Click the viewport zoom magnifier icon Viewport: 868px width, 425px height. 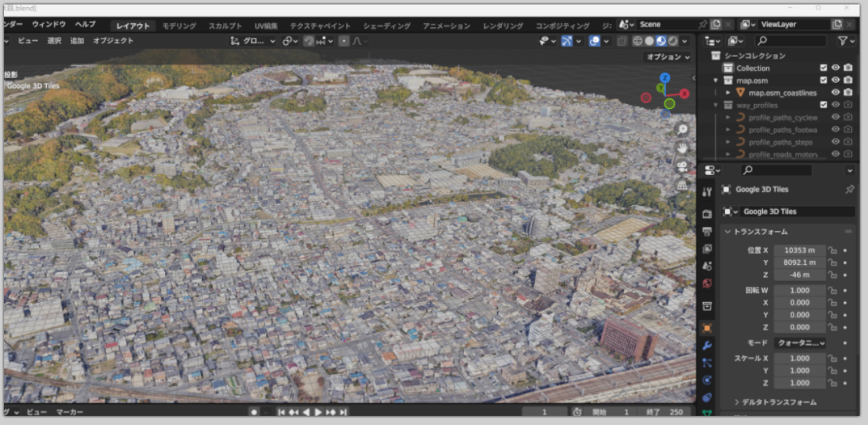pos(681,129)
